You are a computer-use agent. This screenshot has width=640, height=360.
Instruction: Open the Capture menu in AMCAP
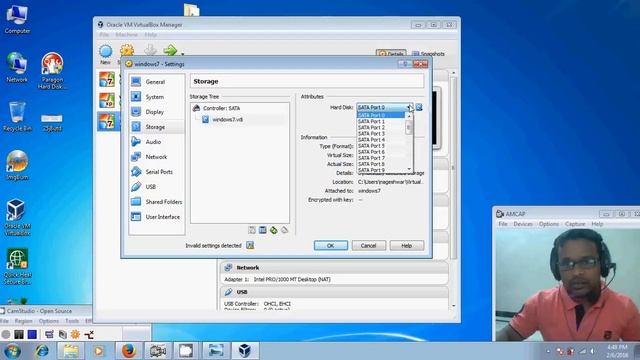click(x=575, y=224)
